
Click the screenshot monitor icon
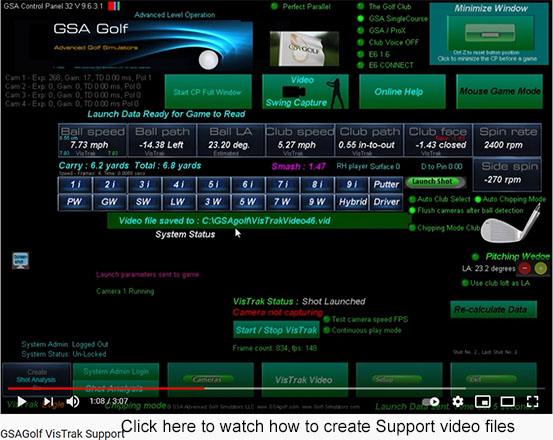pyautogui.click(x=20, y=261)
